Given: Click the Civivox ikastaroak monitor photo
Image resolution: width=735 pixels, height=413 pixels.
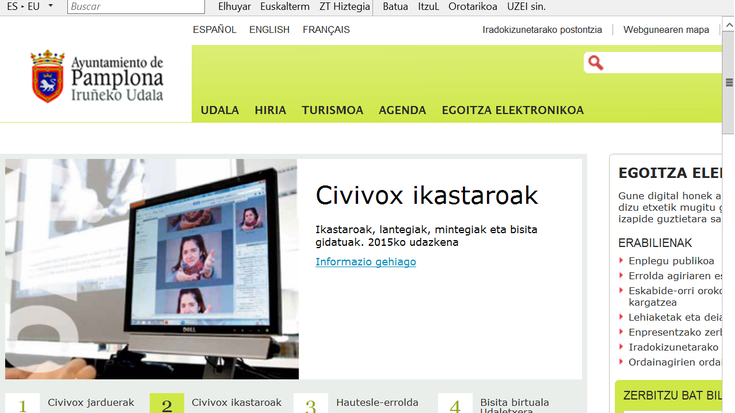Looking at the screenshot, I should [x=152, y=269].
